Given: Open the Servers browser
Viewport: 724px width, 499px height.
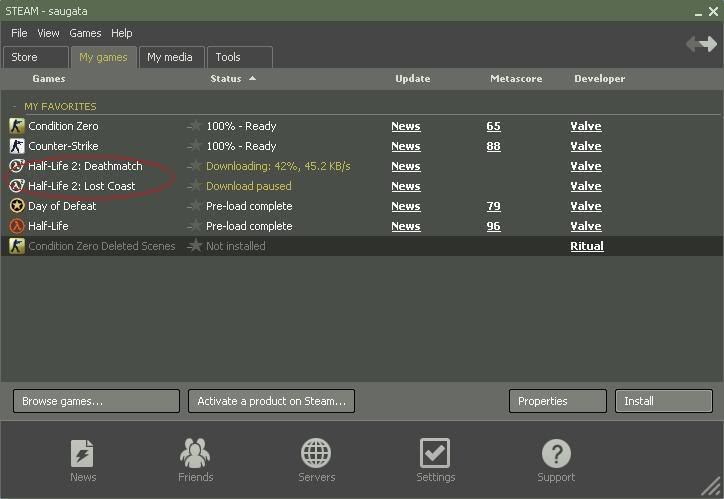Looking at the screenshot, I should (316, 460).
